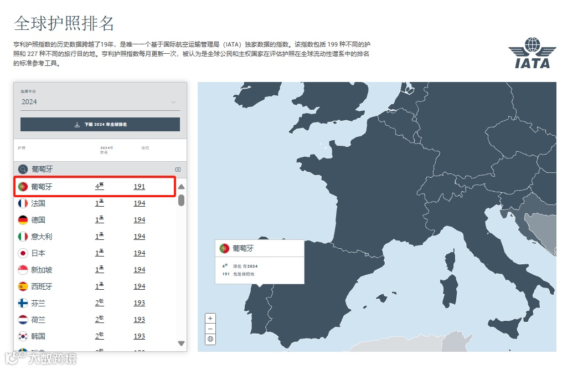Select the 韩国 row name
This screenshot has height=369, width=588.
[x=38, y=336]
